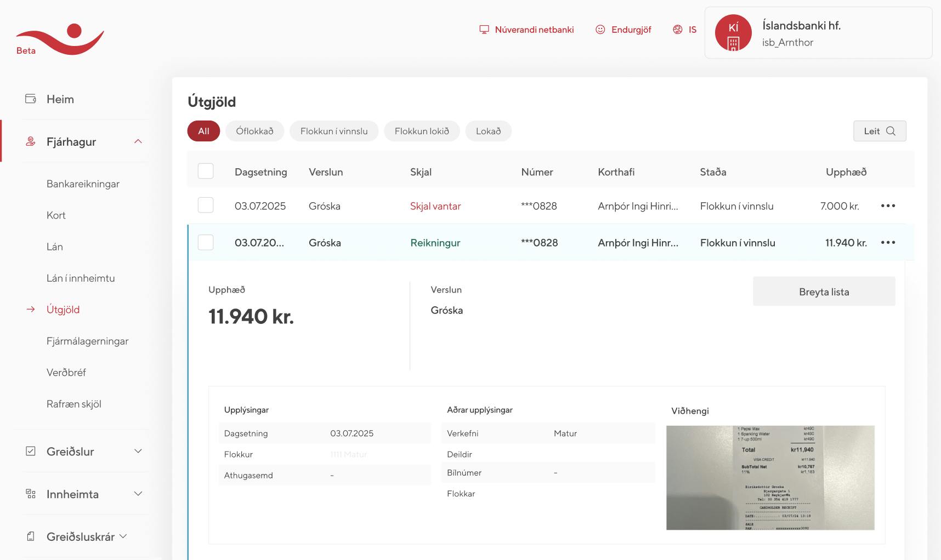
Task: Open Lán í innheimtu in the sidebar
Action: (x=81, y=278)
